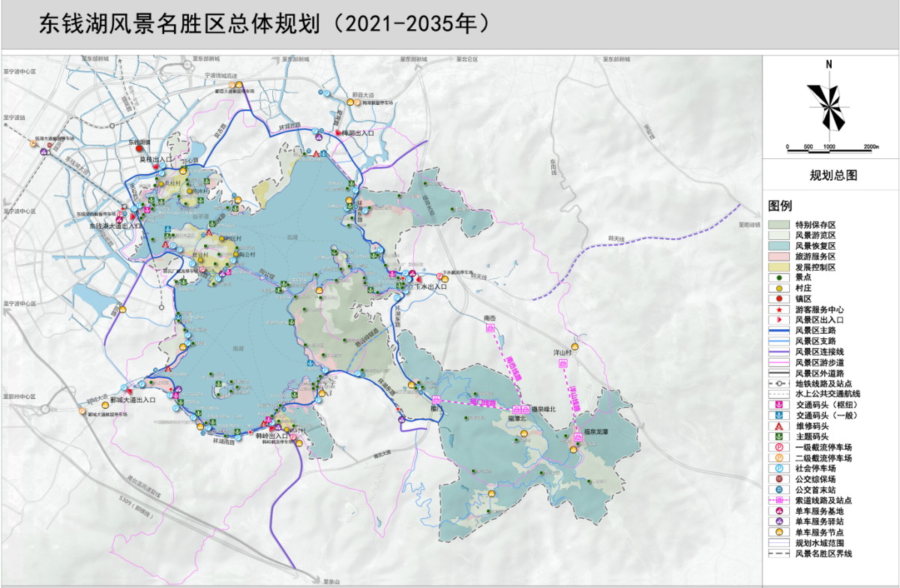Image resolution: width=900 pixels, height=588 pixels.
Task: Click the 交通码头（枢纽）legend icon
Action: [779, 404]
